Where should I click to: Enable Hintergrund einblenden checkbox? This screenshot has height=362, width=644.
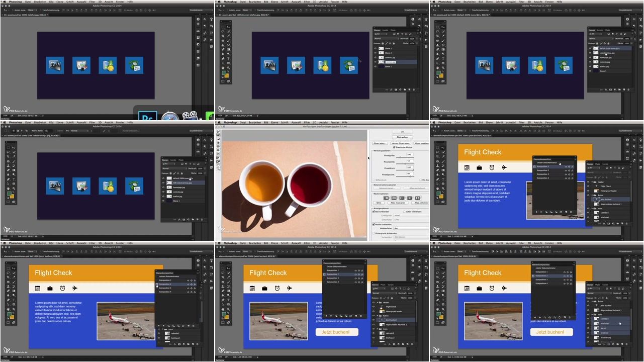(374, 233)
